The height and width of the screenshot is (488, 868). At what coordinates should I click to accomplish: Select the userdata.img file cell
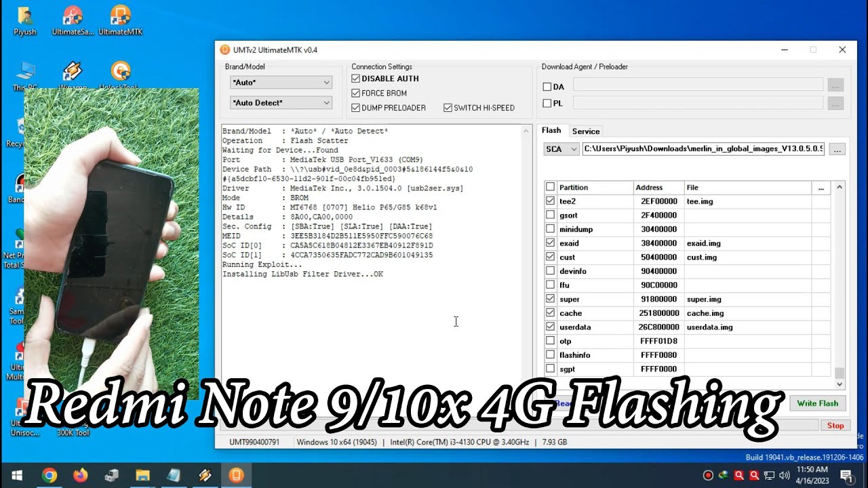(747, 327)
